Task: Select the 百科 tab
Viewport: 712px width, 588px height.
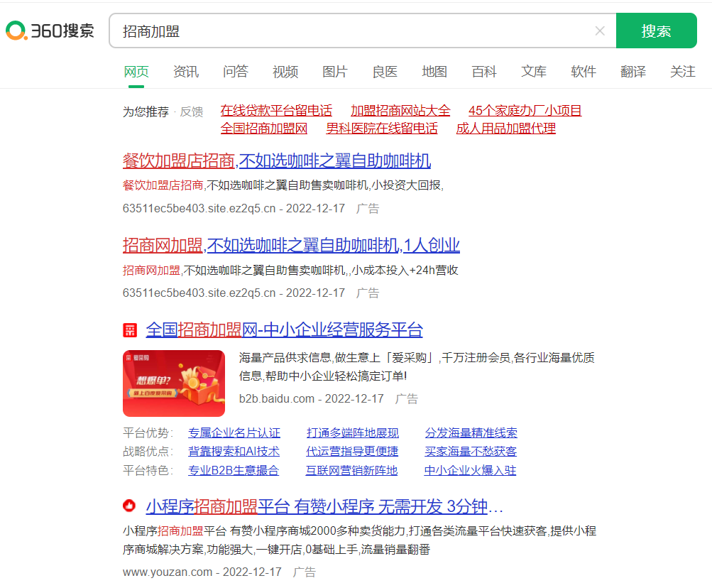Action: (483, 72)
